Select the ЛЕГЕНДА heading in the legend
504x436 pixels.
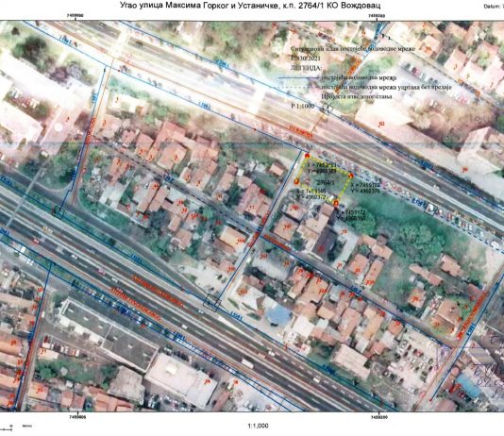click(x=306, y=68)
